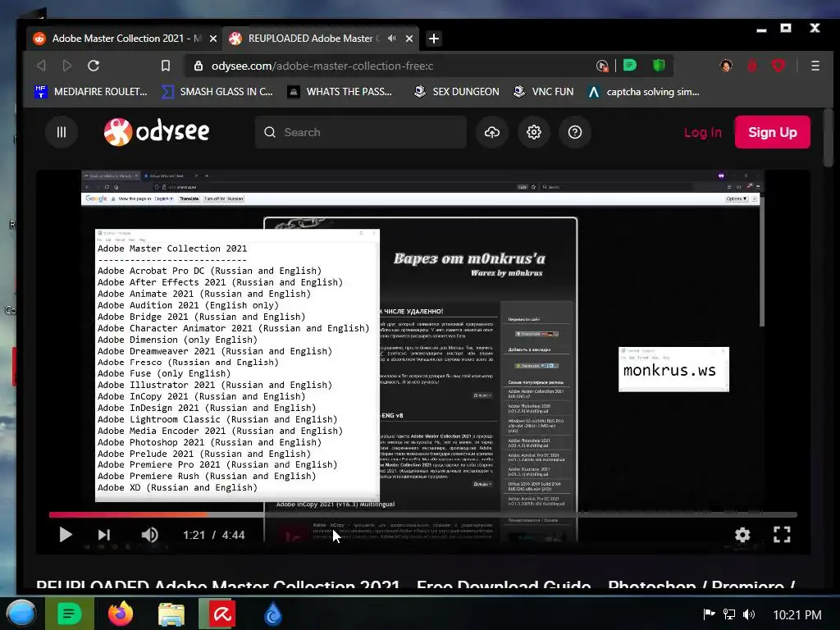This screenshot has width=840, height=630.
Task: Click the 10:21 PM clock
Action: pos(797,614)
